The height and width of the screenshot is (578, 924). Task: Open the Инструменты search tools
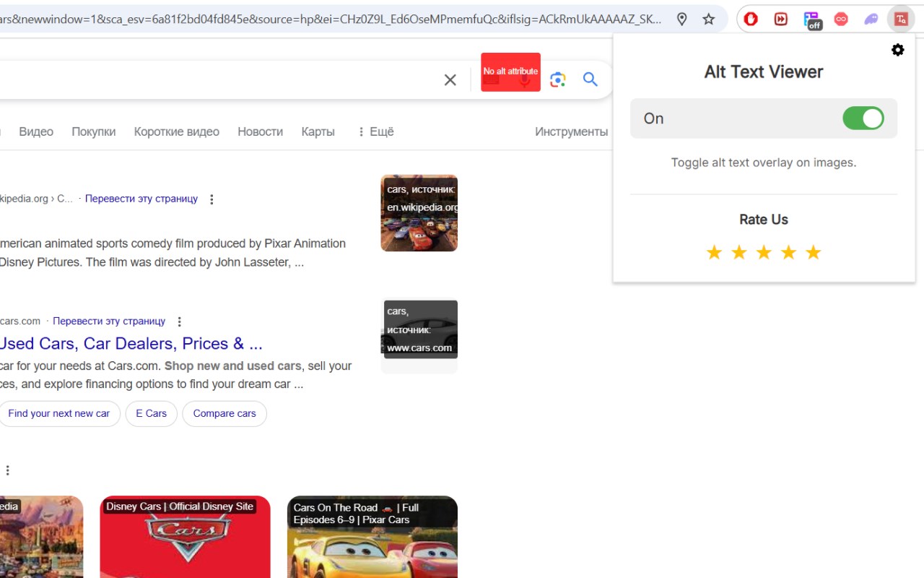pos(572,131)
